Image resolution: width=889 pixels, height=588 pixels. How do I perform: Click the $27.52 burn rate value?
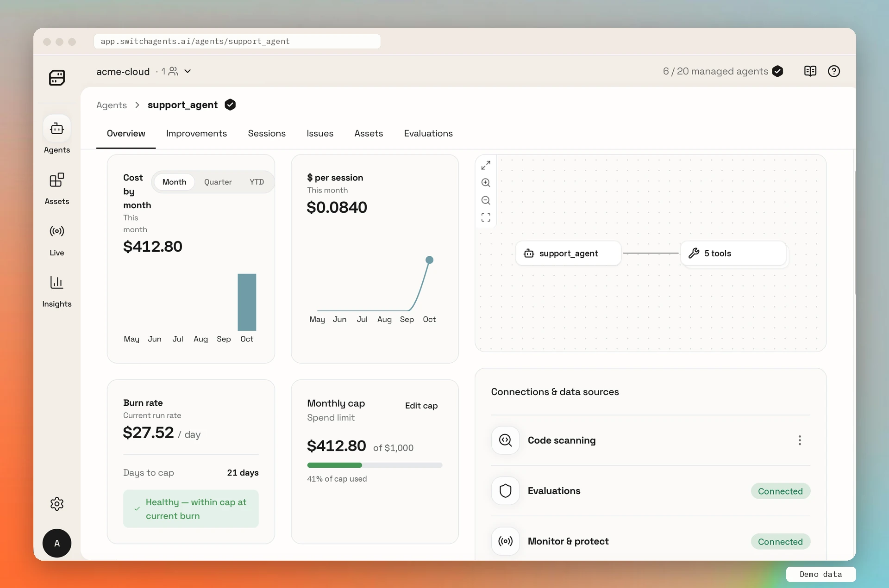tap(148, 433)
